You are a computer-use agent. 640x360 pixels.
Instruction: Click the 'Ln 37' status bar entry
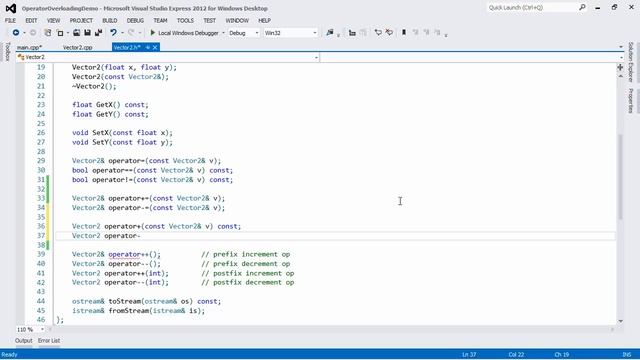click(469, 355)
